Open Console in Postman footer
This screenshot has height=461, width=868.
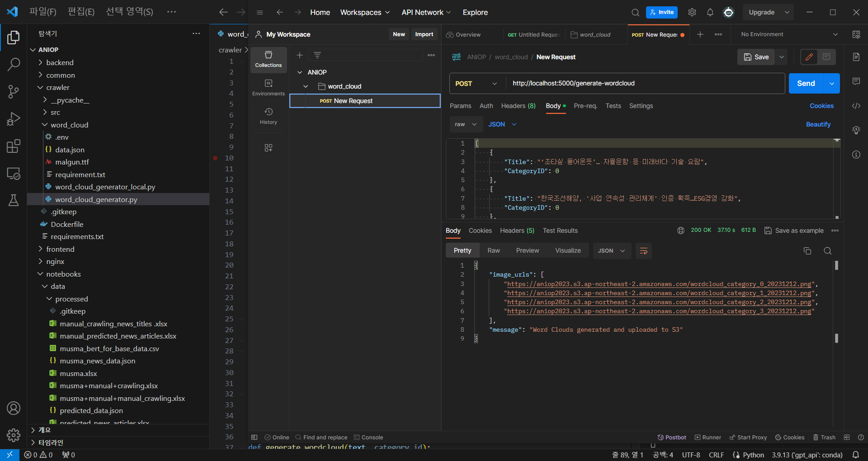(368, 437)
